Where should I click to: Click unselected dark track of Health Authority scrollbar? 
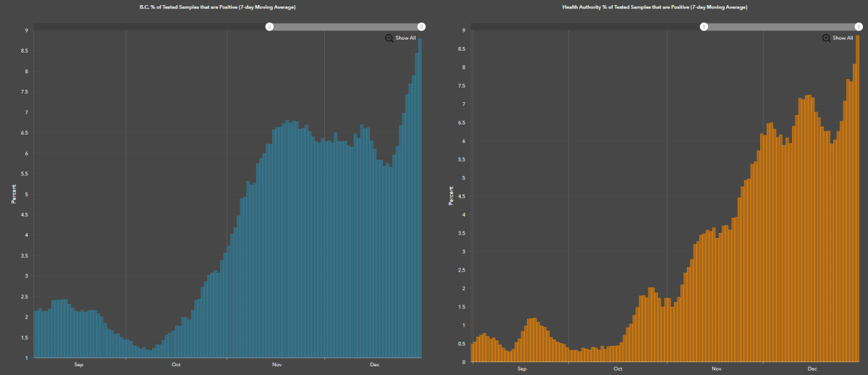pyautogui.click(x=579, y=27)
